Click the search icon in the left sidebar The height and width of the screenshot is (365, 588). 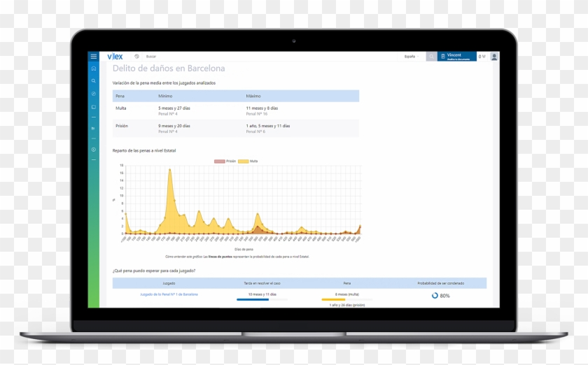94,81
